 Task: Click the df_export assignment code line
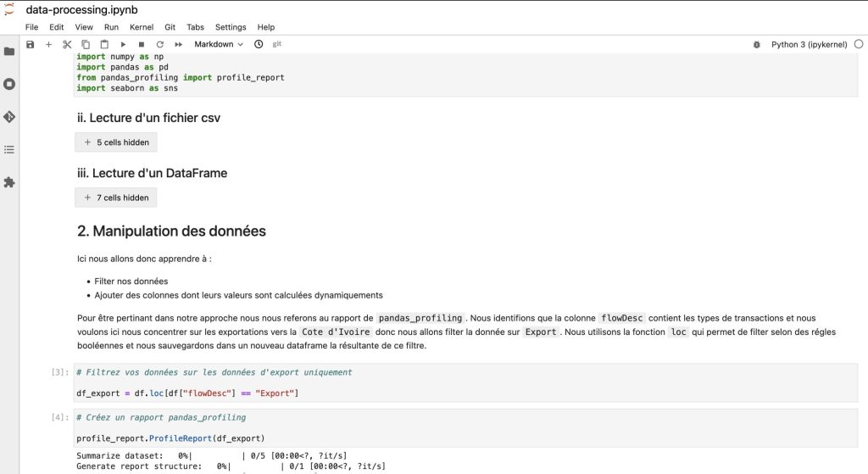(187, 393)
